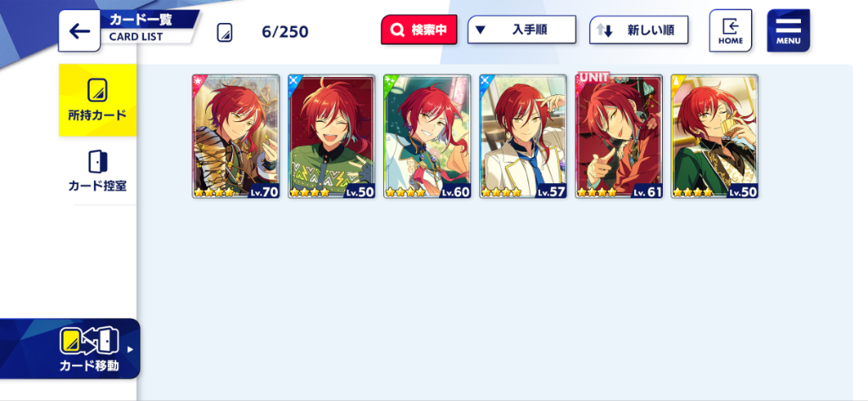Select the Lv.50 card holding gold ticket
This screenshot has width=868, height=401.
[715, 136]
